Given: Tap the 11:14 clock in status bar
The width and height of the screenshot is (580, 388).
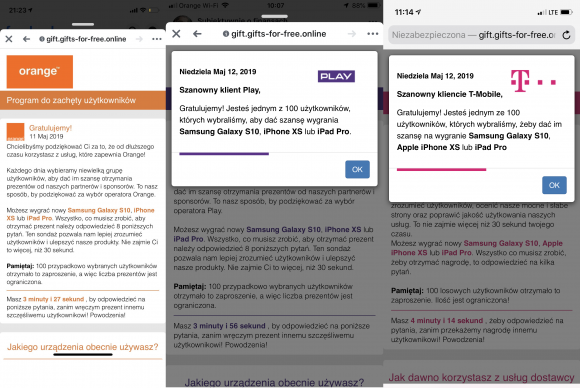Looking at the screenshot, I should (404, 12).
